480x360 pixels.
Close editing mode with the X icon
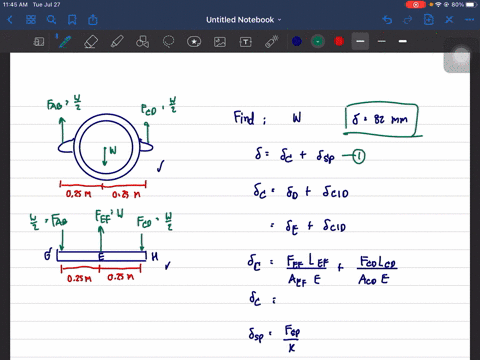point(449,20)
